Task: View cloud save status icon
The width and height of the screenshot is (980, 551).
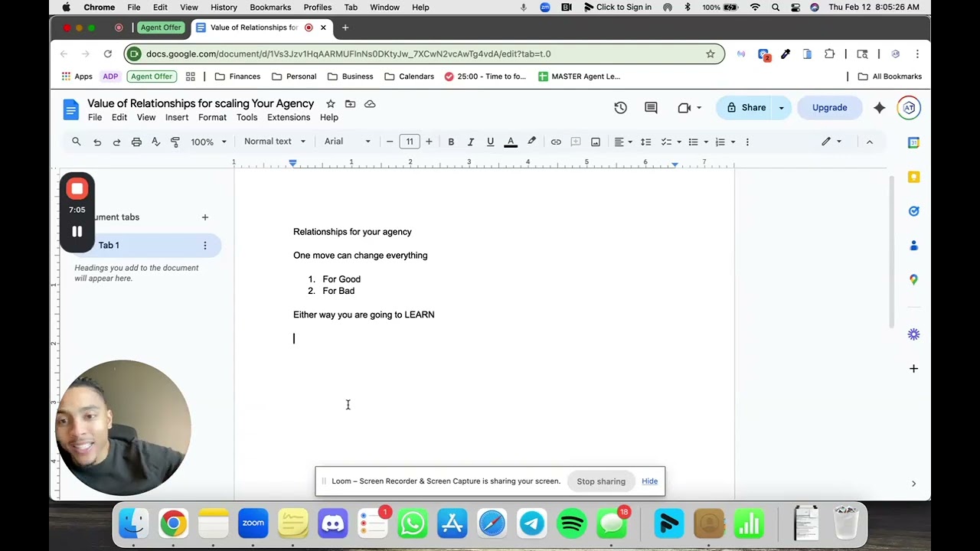Action: click(370, 103)
